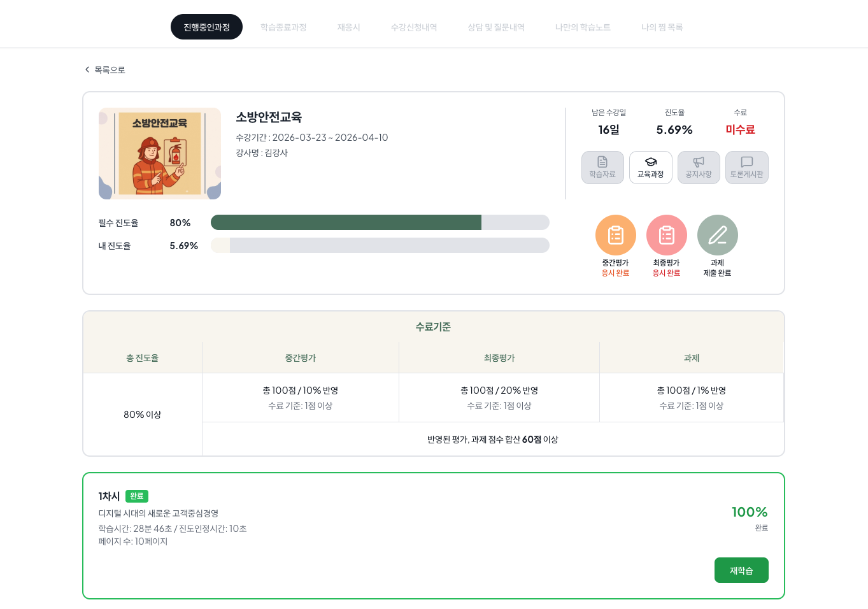868x609 pixels.
Task: Go to the 수강신청내역 tab
Action: pos(414,27)
